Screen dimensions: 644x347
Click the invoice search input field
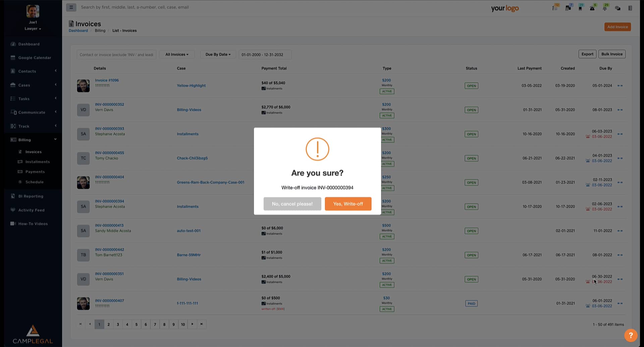pyautogui.click(x=116, y=54)
